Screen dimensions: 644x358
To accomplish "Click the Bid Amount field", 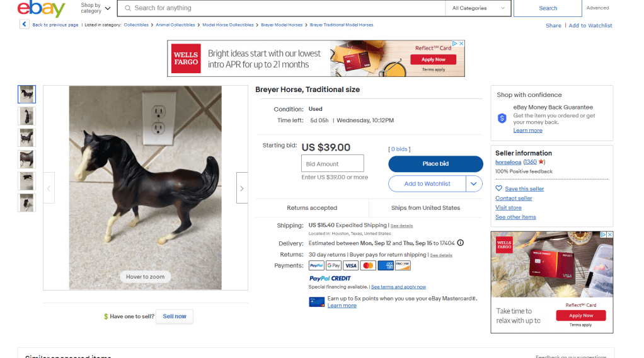I will tap(332, 164).
